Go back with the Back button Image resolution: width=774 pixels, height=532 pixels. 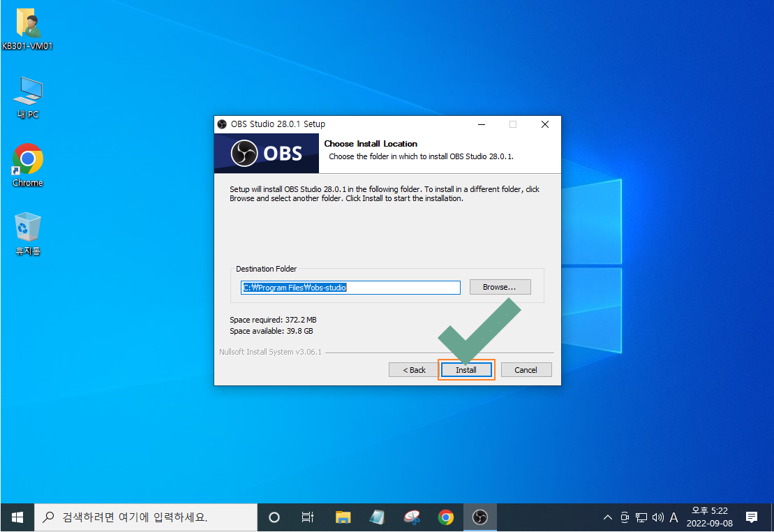tap(414, 370)
